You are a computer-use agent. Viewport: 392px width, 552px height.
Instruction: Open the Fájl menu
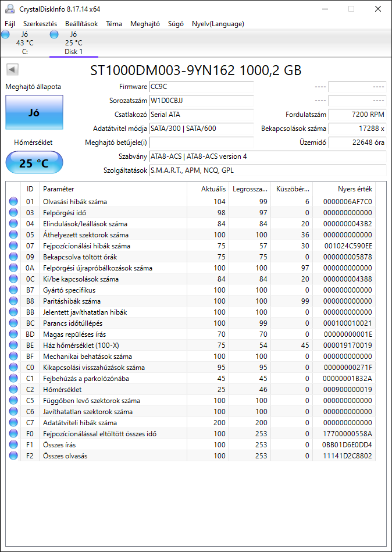10,24
